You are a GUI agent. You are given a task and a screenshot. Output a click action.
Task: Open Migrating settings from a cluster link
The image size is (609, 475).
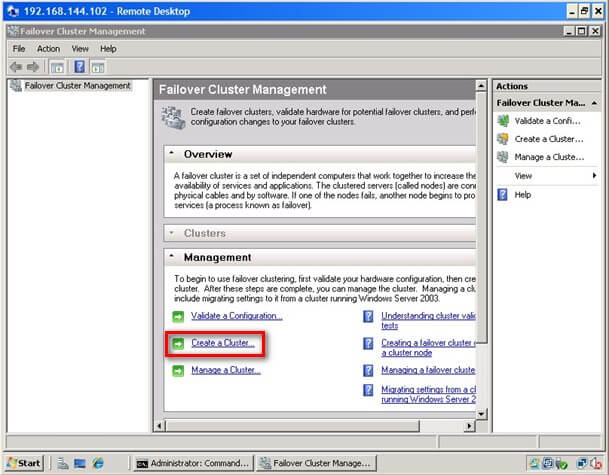pyautogui.click(x=428, y=394)
